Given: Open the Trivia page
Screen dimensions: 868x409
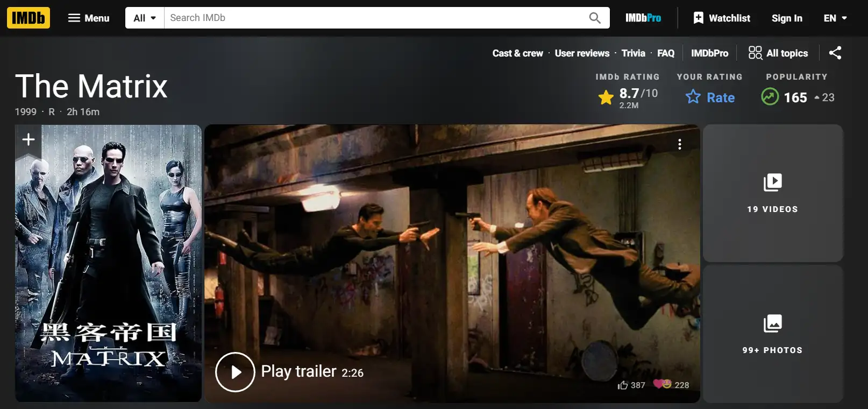Looking at the screenshot, I should (633, 53).
